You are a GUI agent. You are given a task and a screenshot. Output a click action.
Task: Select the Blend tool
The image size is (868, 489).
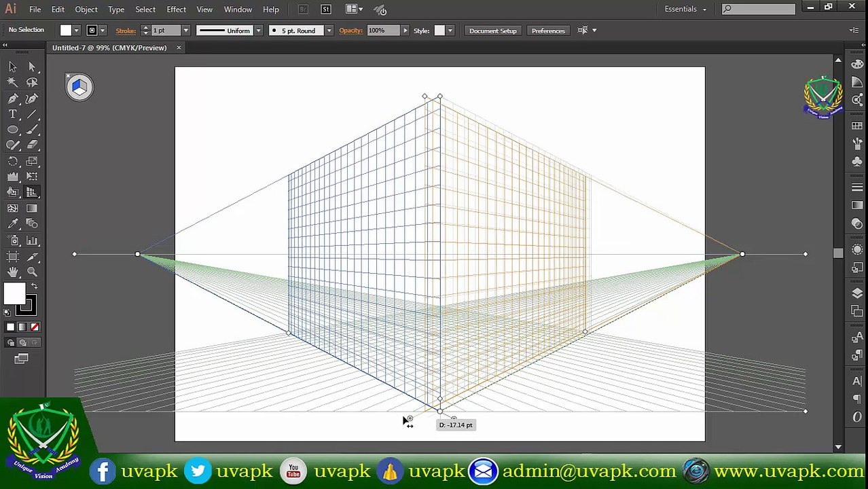32,224
